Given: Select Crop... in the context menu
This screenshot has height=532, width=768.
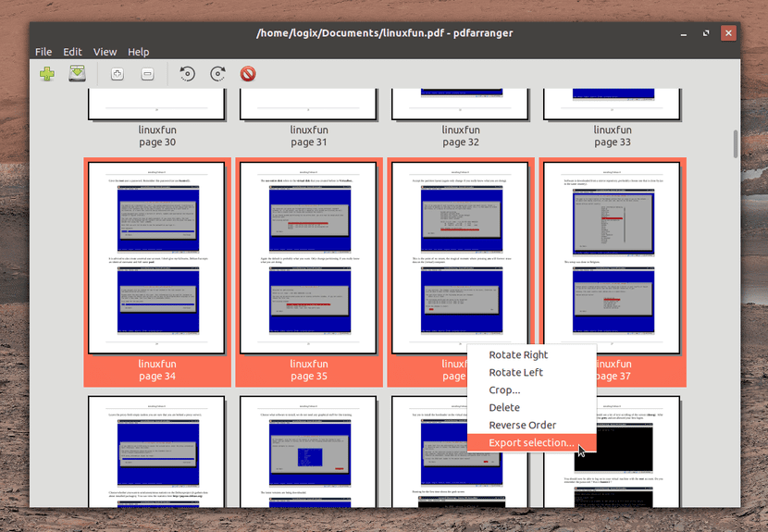Looking at the screenshot, I should click(531, 390).
